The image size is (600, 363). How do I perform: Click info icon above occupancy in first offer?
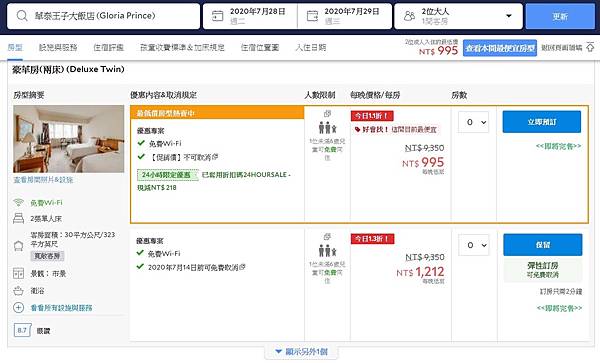click(x=327, y=113)
